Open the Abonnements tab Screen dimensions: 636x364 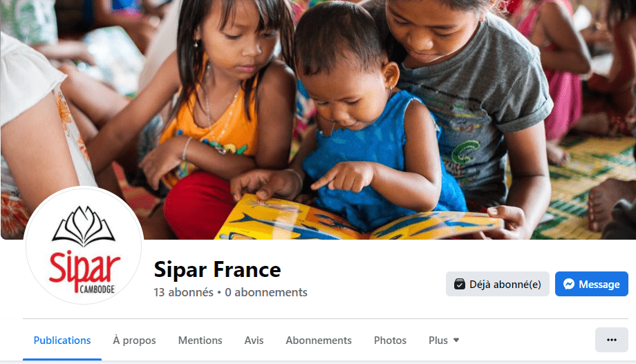[x=319, y=340]
